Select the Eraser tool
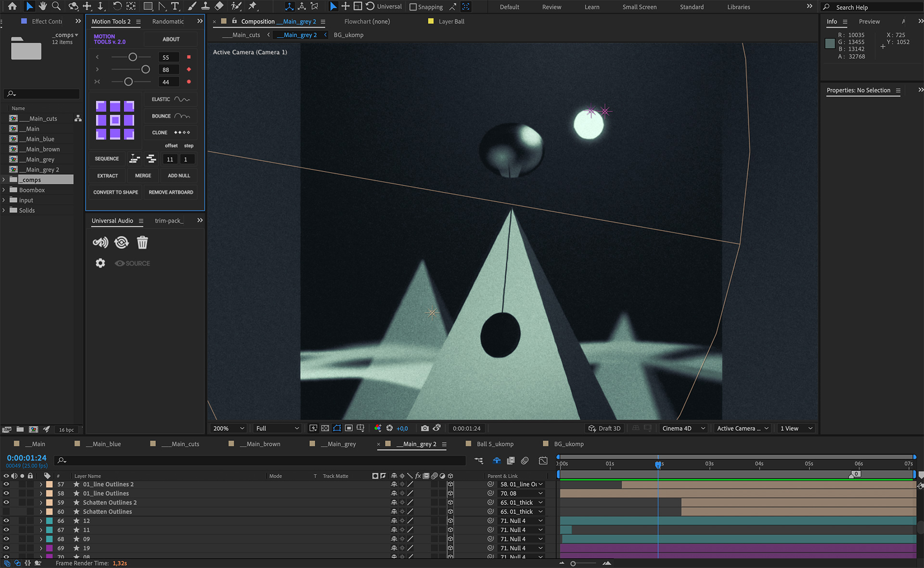Viewport: 924px width, 568px height. point(219,6)
